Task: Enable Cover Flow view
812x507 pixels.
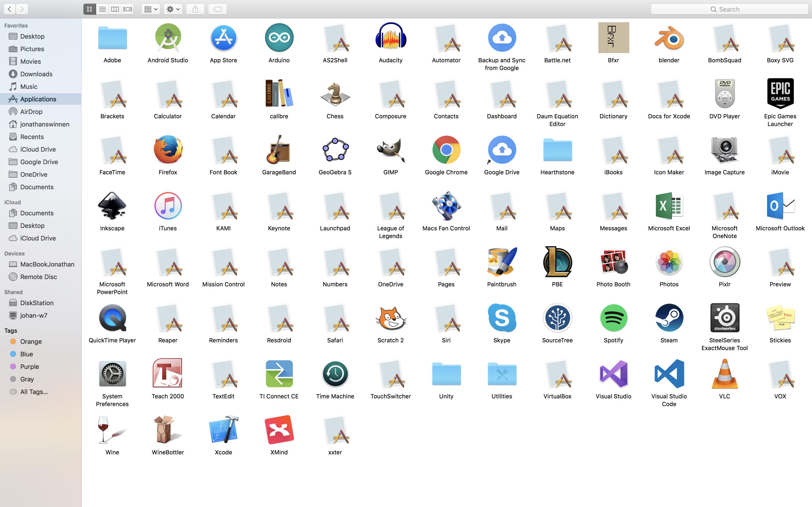Action: pos(127,9)
